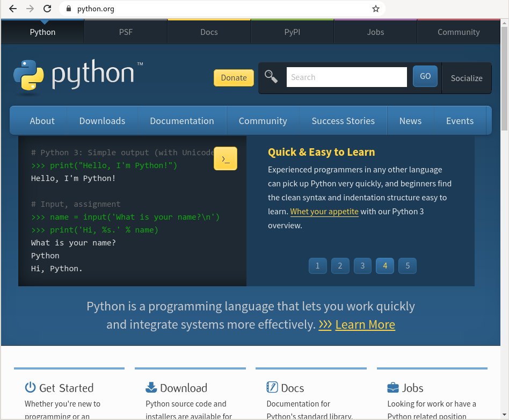Click the browser forward arrow
The width and height of the screenshot is (509, 420).
[x=30, y=9]
